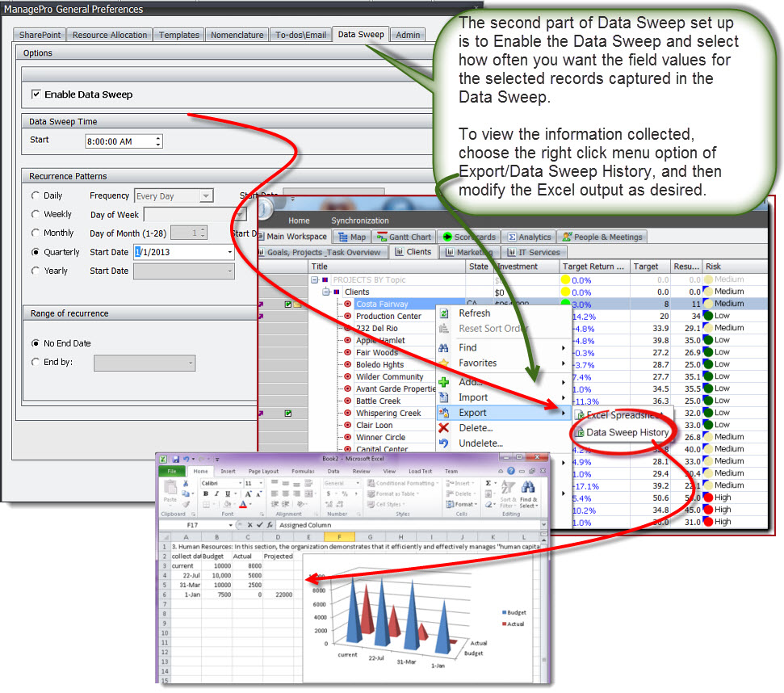Switch to the SharePoint preferences tab
784x693 pixels.
coord(40,35)
